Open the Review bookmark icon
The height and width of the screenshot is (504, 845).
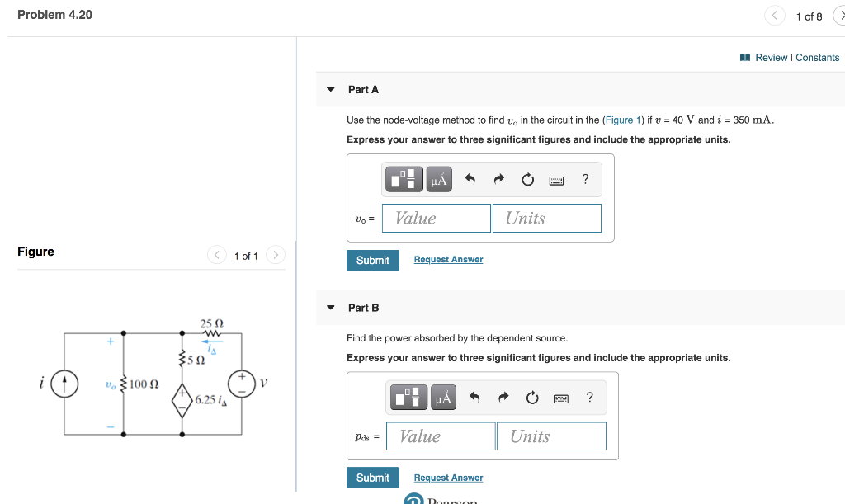point(745,57)
